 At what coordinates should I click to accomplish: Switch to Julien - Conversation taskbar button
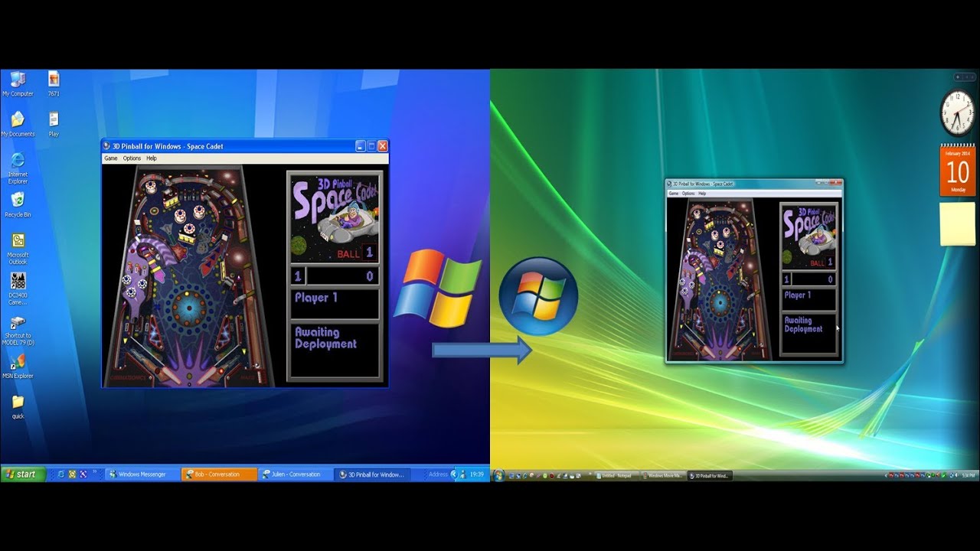[296, 474]
